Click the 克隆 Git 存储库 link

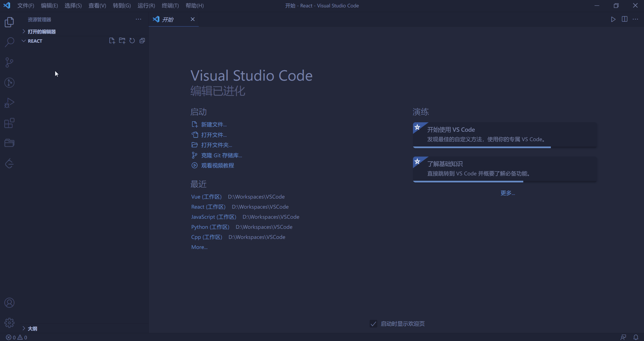(x=221, y=155)
